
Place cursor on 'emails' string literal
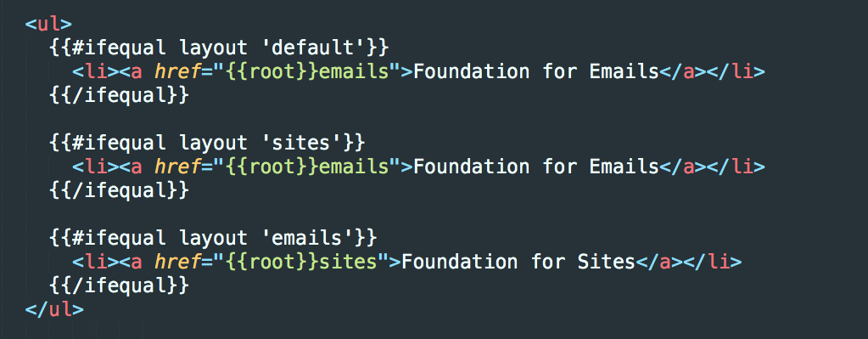pyautogui.click(x=306, y=239)
